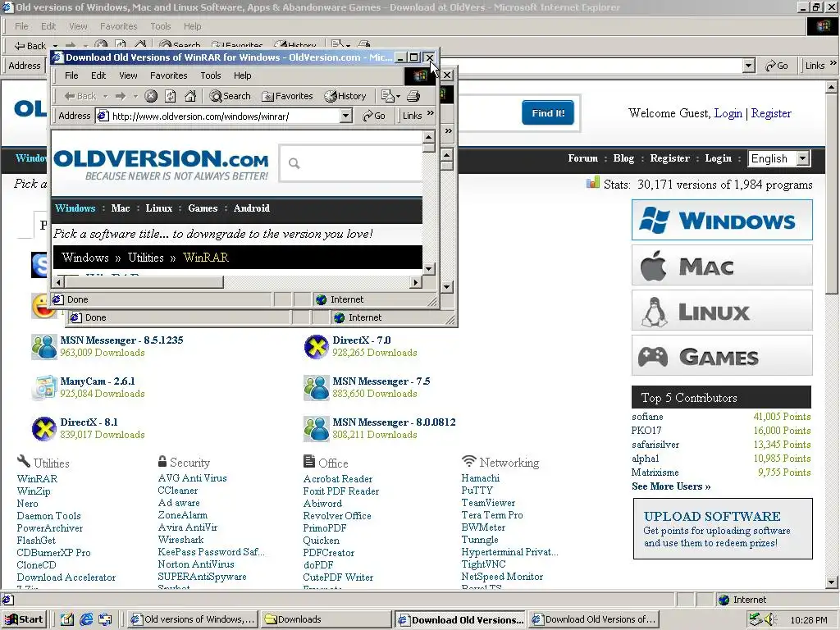Open File menu in WinRAR window
840x630 pixels.
pos(71,75)
